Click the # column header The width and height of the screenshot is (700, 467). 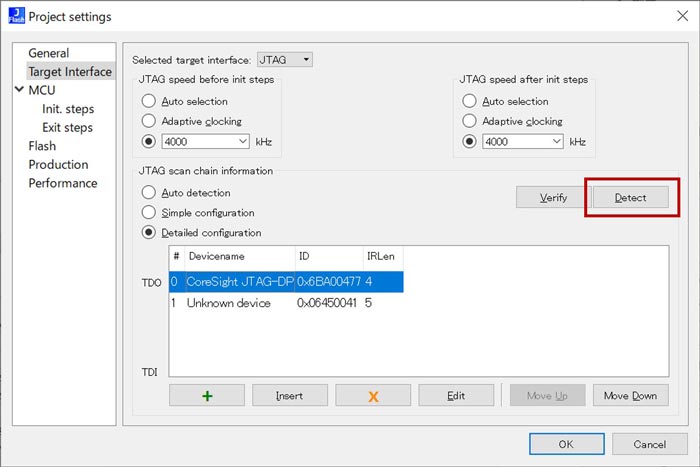(177, 256)
